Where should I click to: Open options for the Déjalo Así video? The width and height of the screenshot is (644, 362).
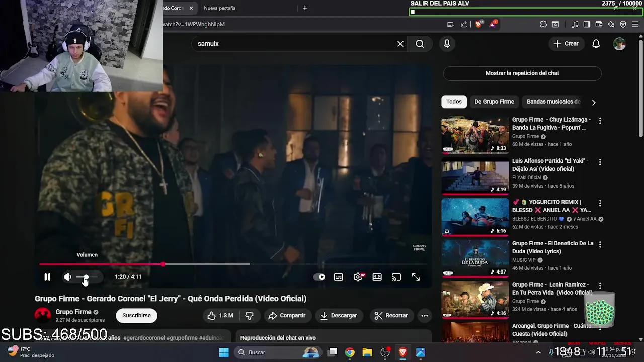pyautogui.click(x=600, y=162)
